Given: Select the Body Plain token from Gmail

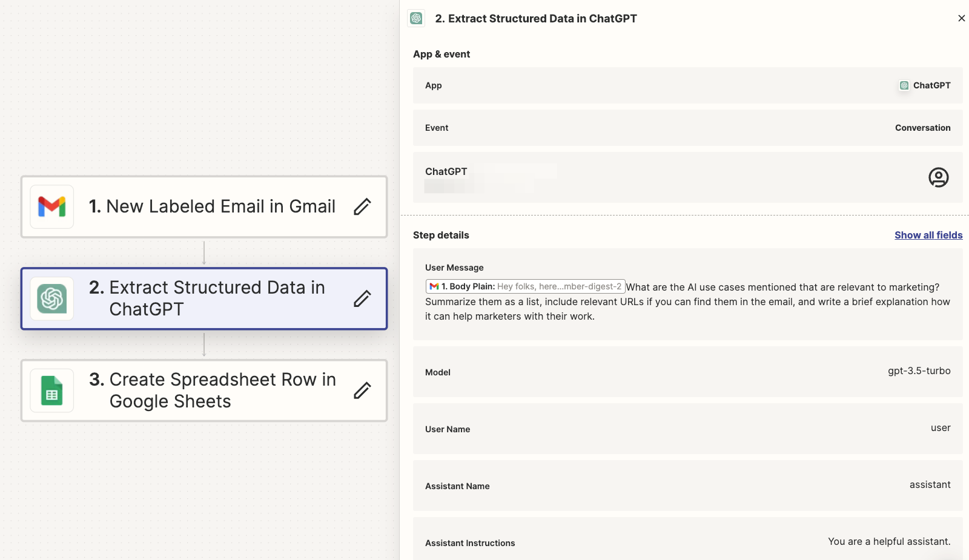Looking at the screenshot, I should [x=524, y=286].
